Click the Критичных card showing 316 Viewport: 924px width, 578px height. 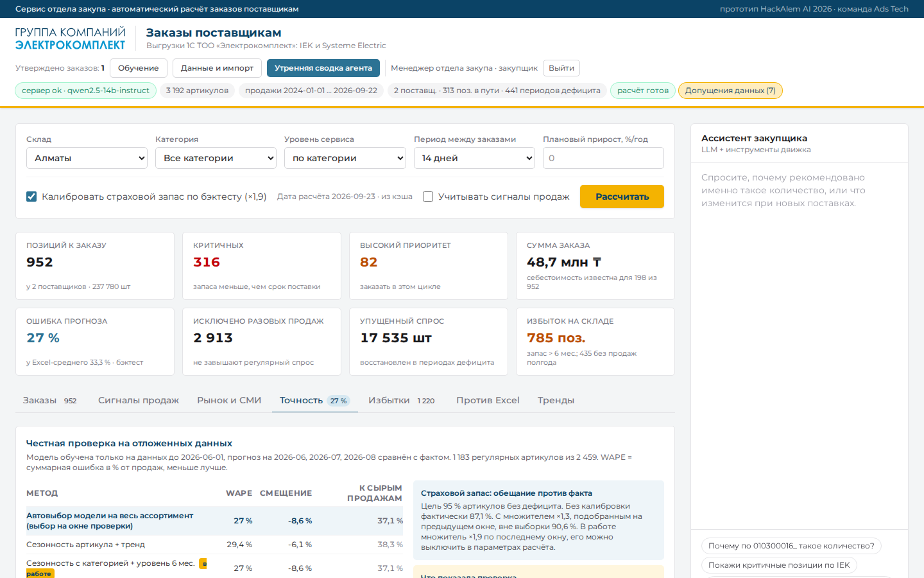coord(262,266)
